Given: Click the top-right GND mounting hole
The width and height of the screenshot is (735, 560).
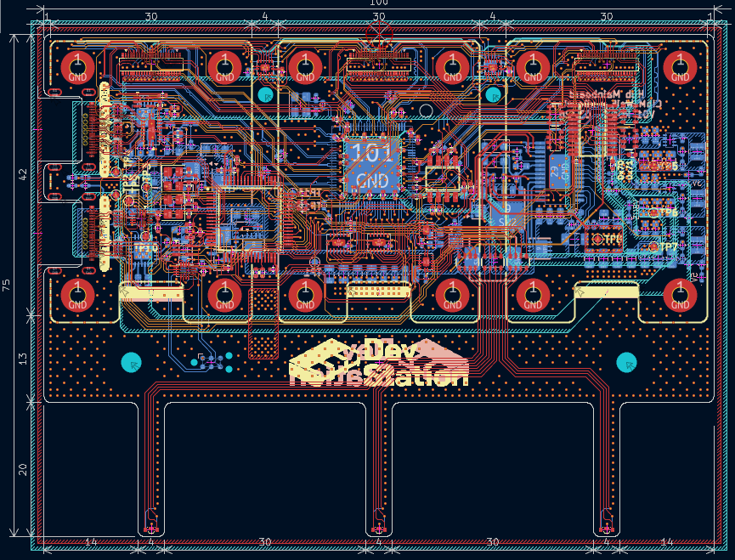Looking at the screenshot, I should tap(680, 66).
